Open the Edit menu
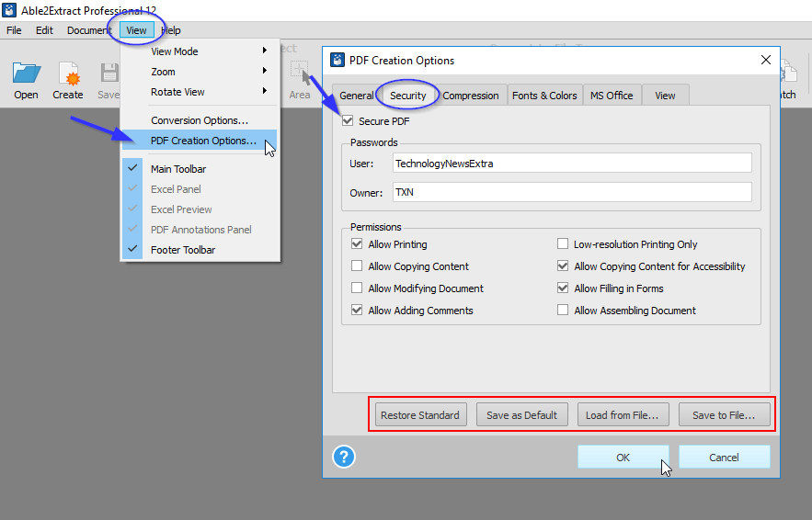The width and height of the screenshot is (812, 520). pyautogui.click(x=44, y=30)
